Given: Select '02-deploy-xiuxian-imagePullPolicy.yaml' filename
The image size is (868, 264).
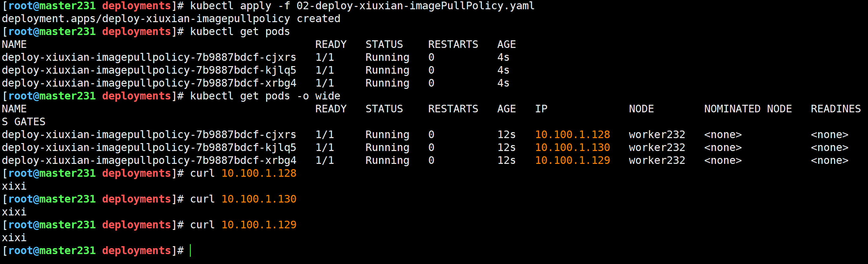Looking at the screenshot, I should click(415, 6).
